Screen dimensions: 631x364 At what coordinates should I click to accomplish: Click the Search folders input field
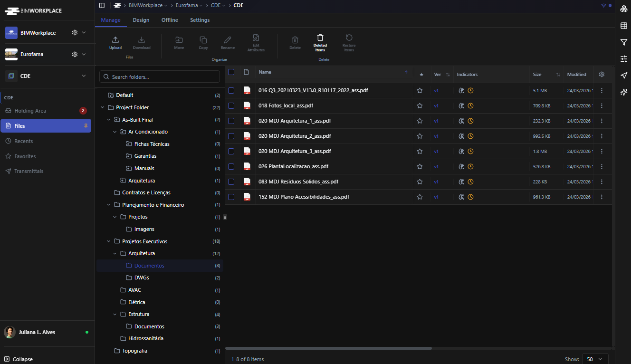(x=160, y=77)
